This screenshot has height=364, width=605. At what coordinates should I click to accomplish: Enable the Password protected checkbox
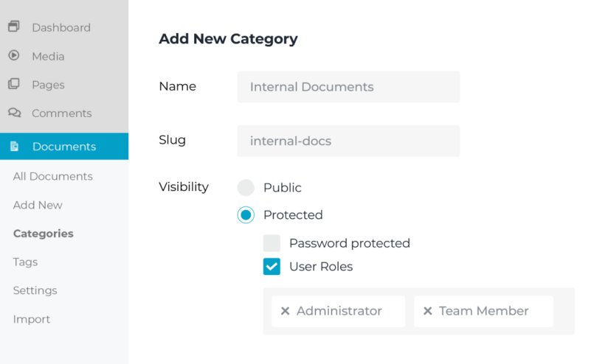[272, 243]
